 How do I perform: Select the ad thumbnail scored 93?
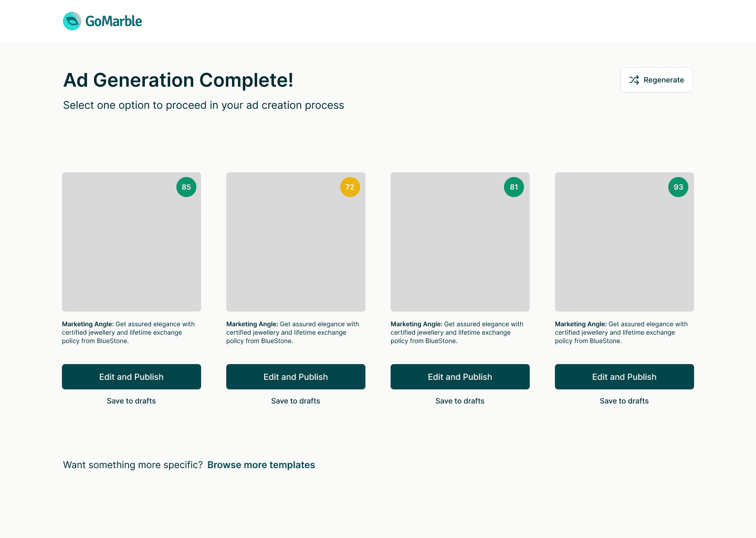tap(624, 242)
